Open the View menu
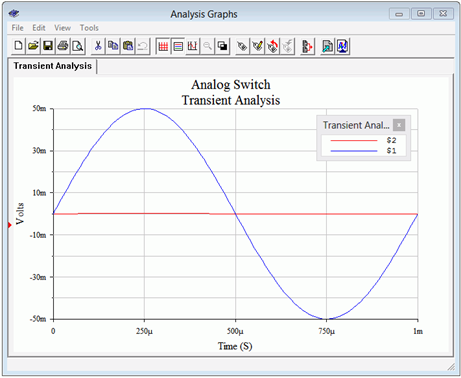 point(62,28)
